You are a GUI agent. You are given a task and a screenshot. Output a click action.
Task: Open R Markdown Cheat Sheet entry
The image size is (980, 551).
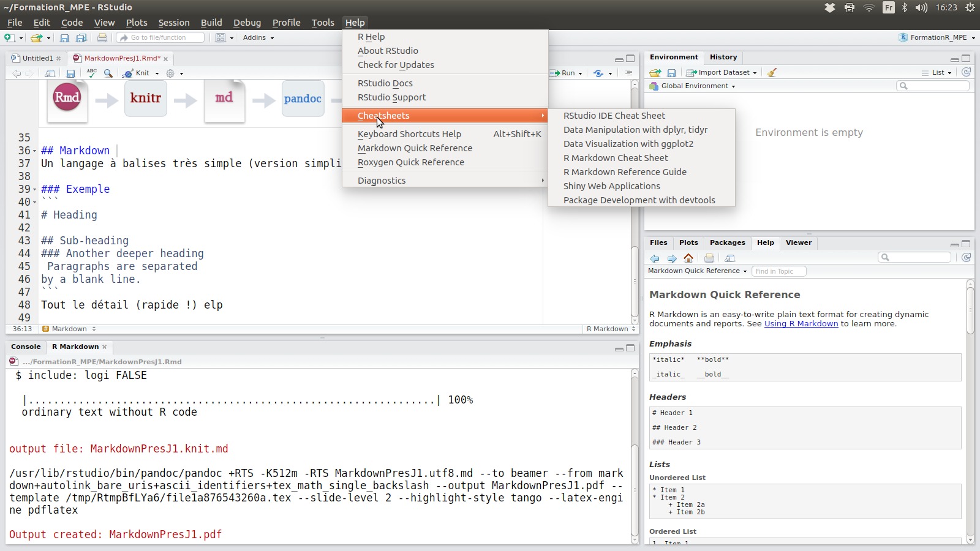[641, 158]
